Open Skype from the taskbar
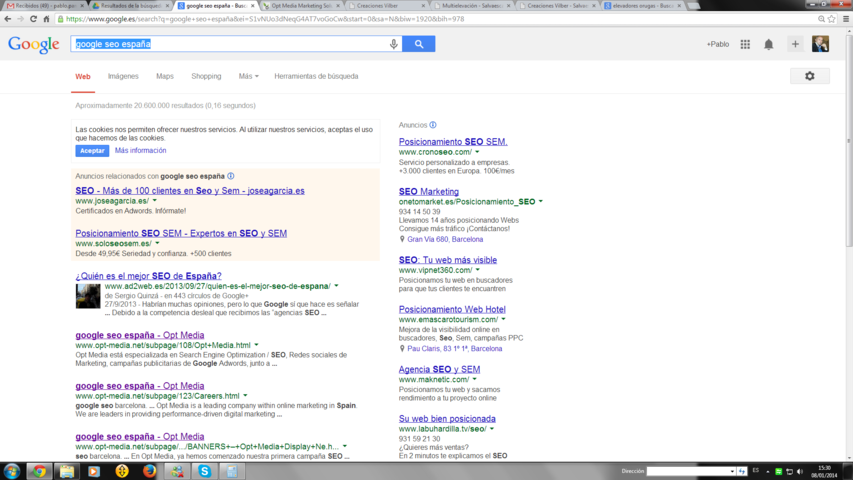The width and height of the screenshot is (853, 480). pyautogui.click(x=205, y=471)
